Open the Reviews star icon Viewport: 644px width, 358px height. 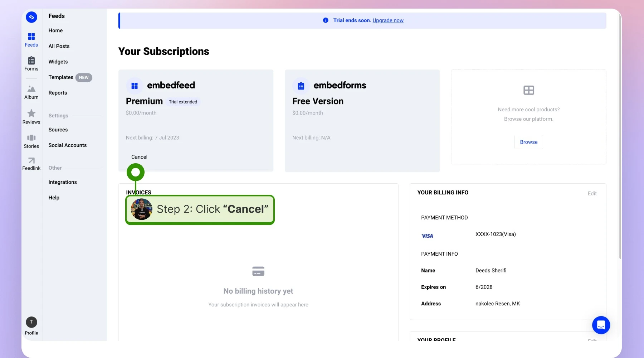coord(31,113)
